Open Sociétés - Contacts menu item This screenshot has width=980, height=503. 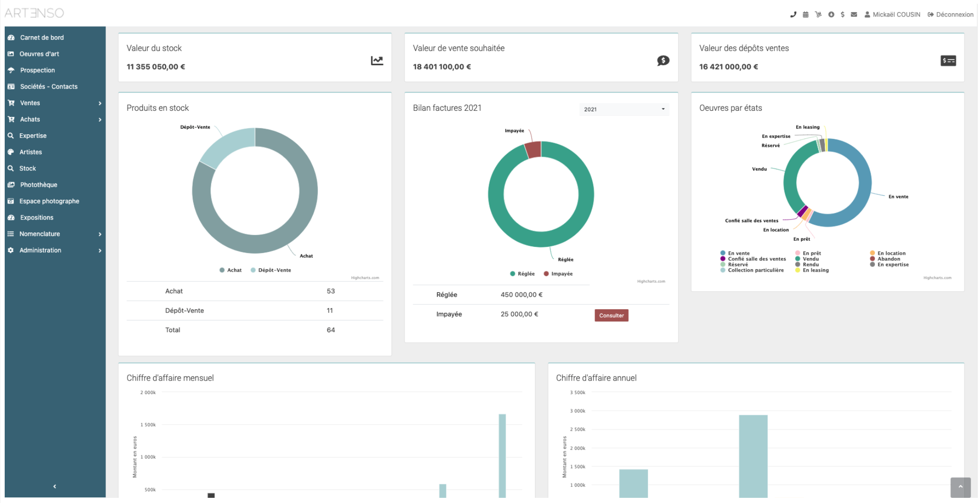pyautogui.click(x=55, y=86)
